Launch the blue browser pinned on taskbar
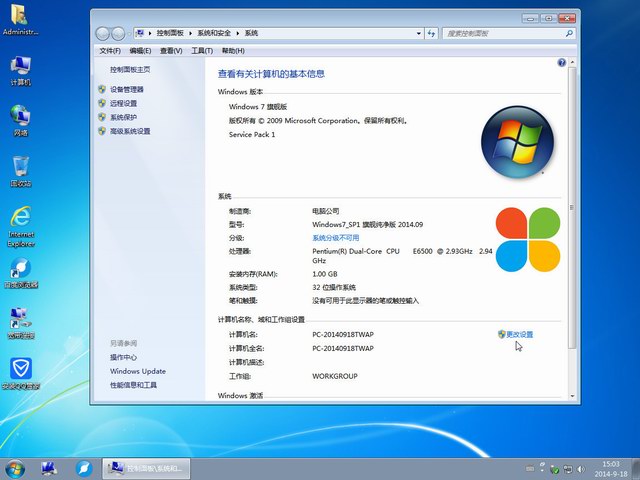Image resolution: width=640 pixels, height=480 pixels. pos(84,469)
